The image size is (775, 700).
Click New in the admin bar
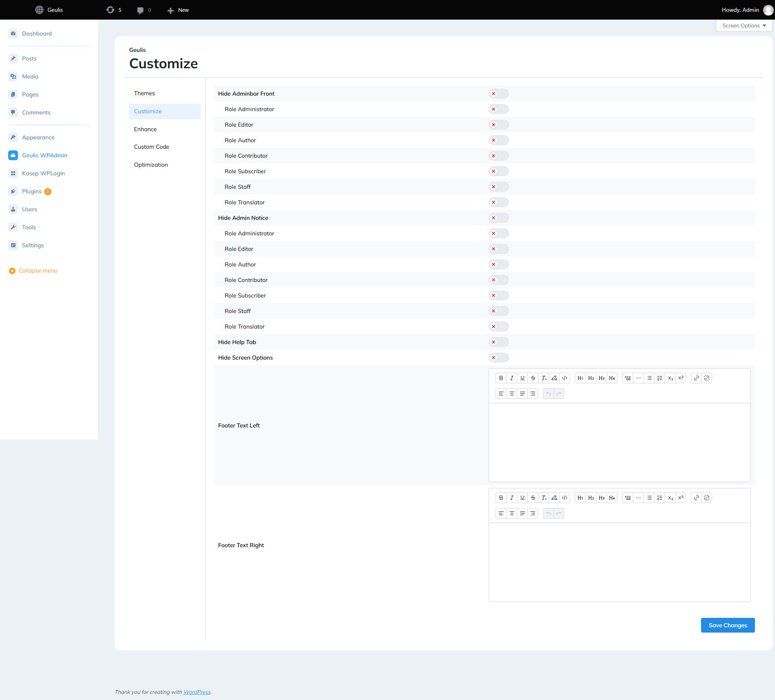pyautogui.click(x=178, y=10)
